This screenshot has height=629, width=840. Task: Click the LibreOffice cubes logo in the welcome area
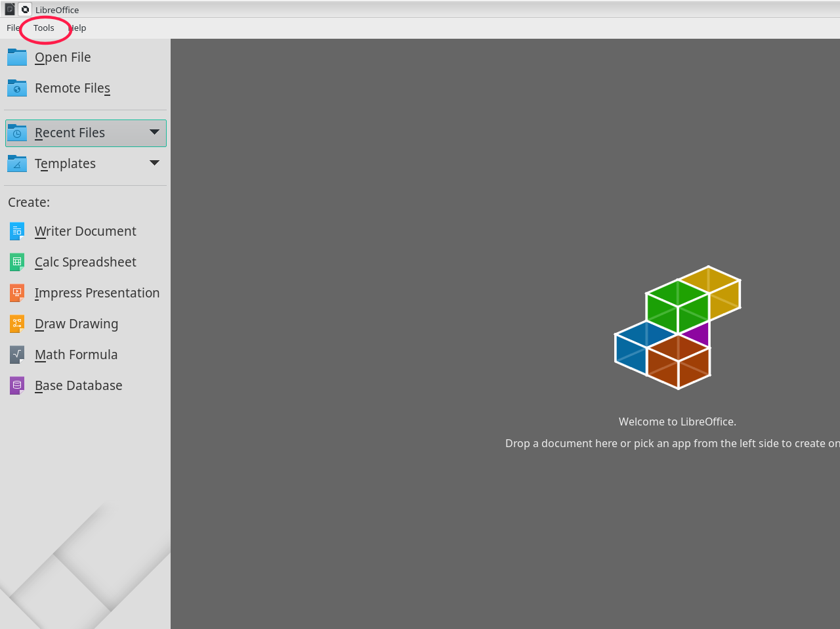tap(678, 327)
